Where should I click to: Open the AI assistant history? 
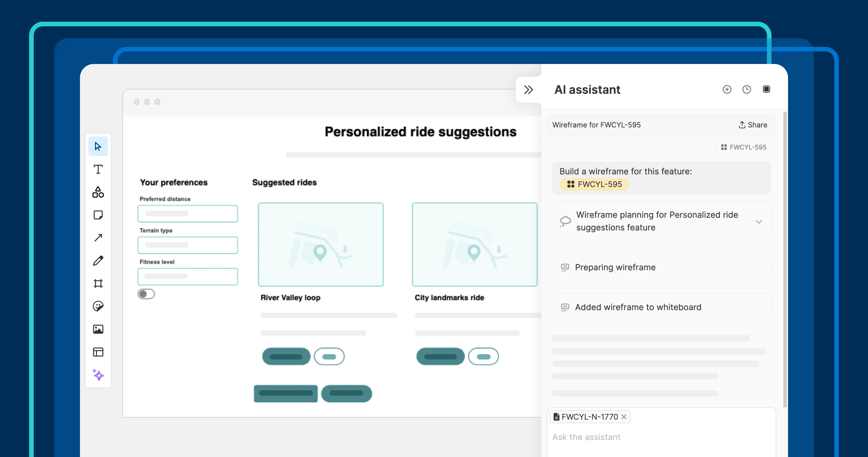pyautogui.click(x=746, y=89)
